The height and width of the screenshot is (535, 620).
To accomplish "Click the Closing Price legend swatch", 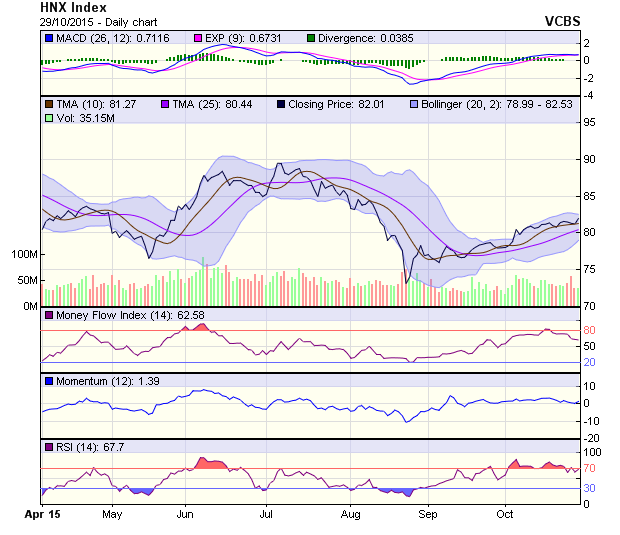I will 280,103.
